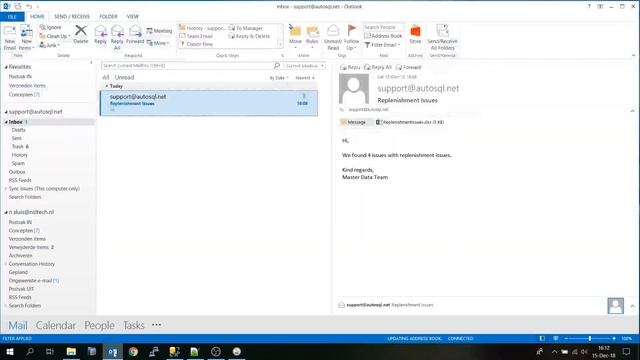Open the Verwijderde items folder
Image resolution: width=640 pixels, height=360 pixels.
[29, 247]
